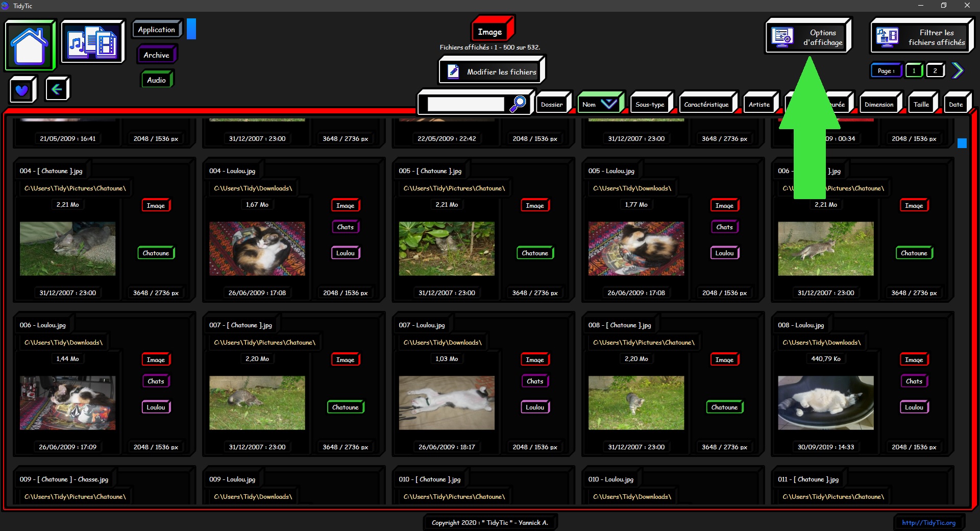The width and height of the screenshot is (980, 531).
Task: Click Modifier les fichiers button
Action: pos(492,71)
